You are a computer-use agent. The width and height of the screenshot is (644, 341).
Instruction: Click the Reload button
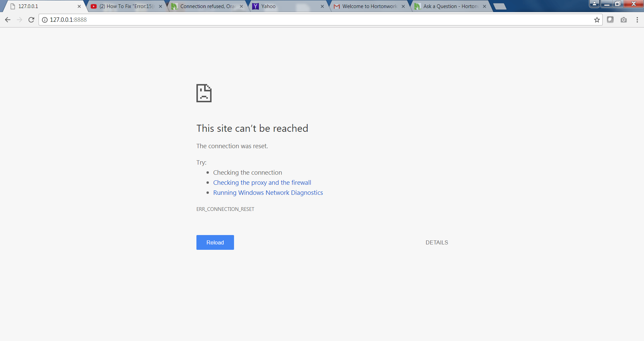[215, 242]
